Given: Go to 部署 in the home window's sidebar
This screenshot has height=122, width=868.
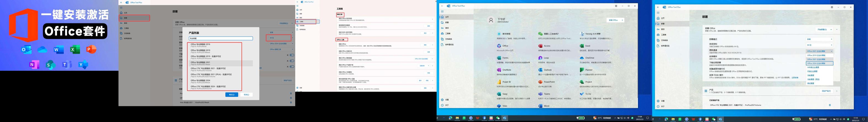Looking at the screenshot, I should (x=456, y=22).
